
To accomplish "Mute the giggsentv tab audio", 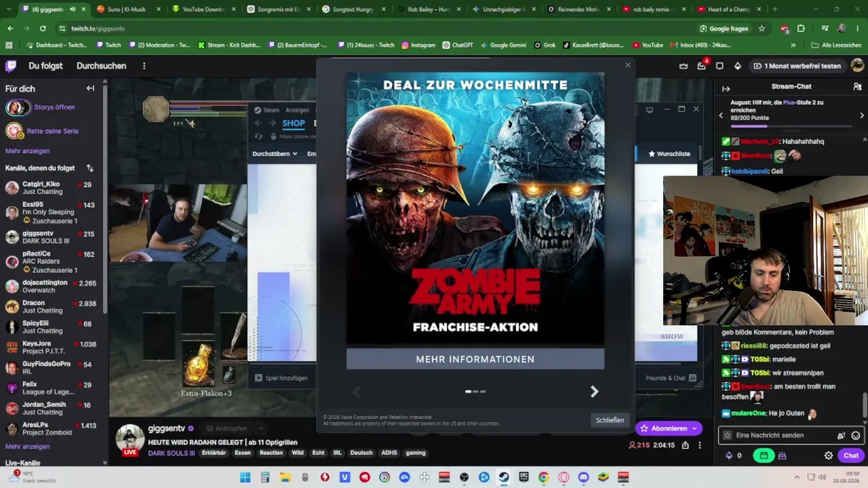I will tap(73, 9).
